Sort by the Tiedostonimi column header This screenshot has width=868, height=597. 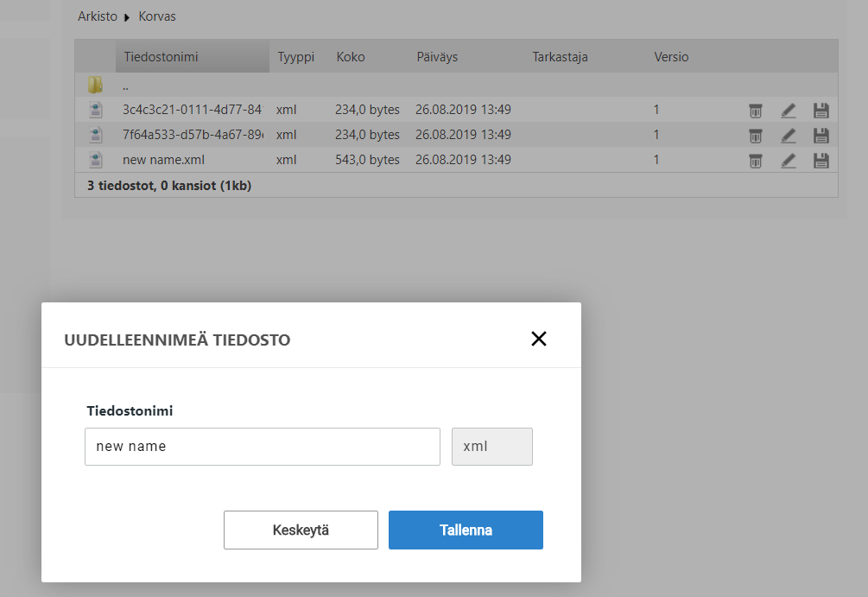tap(162, 57)
